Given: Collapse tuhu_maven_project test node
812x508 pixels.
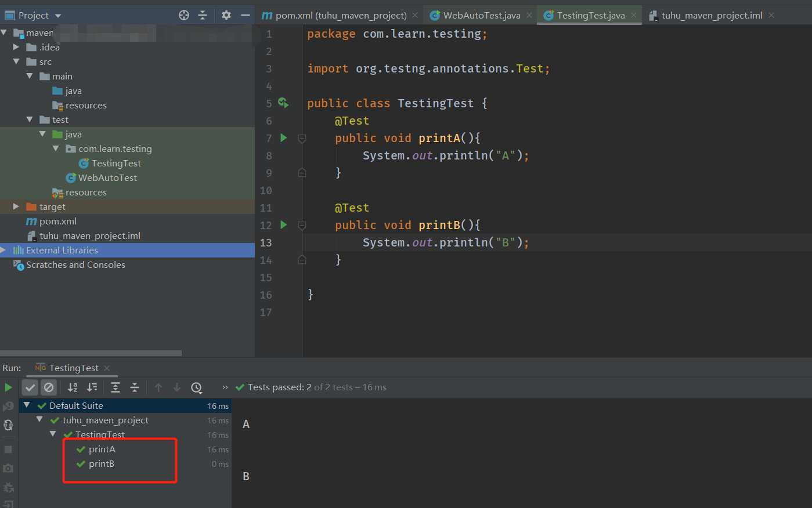Looking at the screenshot, I should pyautogui.click(x=39, y=419).
